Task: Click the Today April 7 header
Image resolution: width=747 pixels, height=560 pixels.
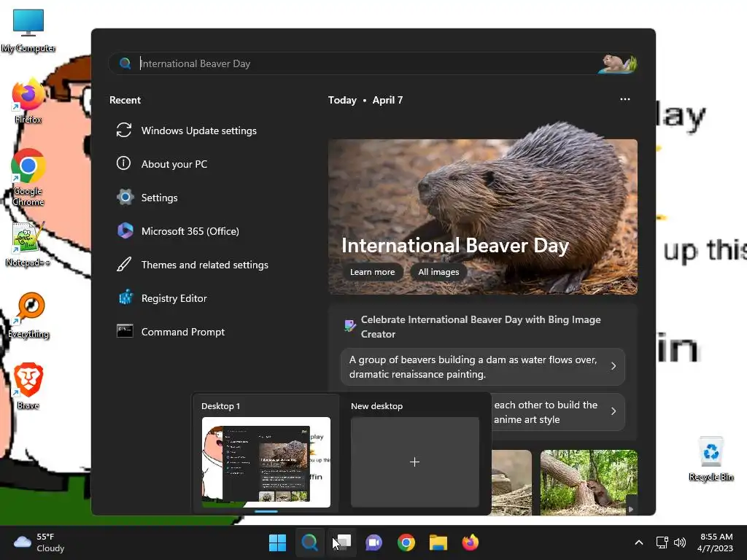Action: click(365, 100)
